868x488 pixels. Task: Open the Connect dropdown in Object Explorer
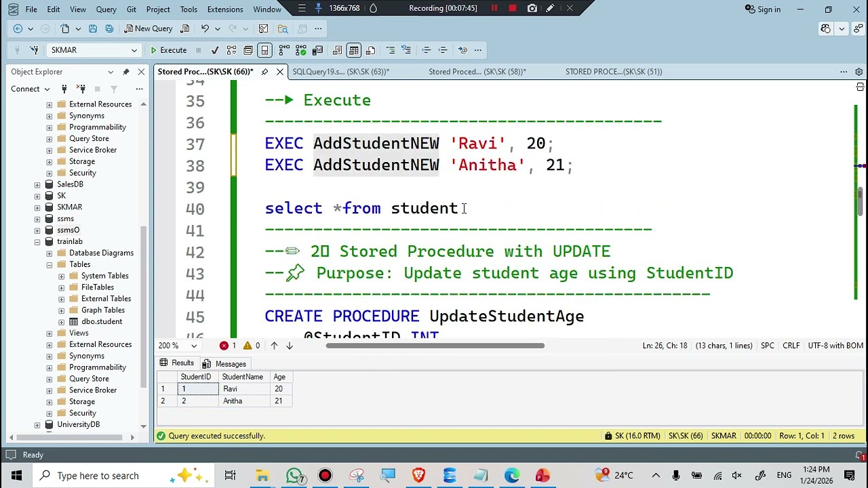point(31,89)
